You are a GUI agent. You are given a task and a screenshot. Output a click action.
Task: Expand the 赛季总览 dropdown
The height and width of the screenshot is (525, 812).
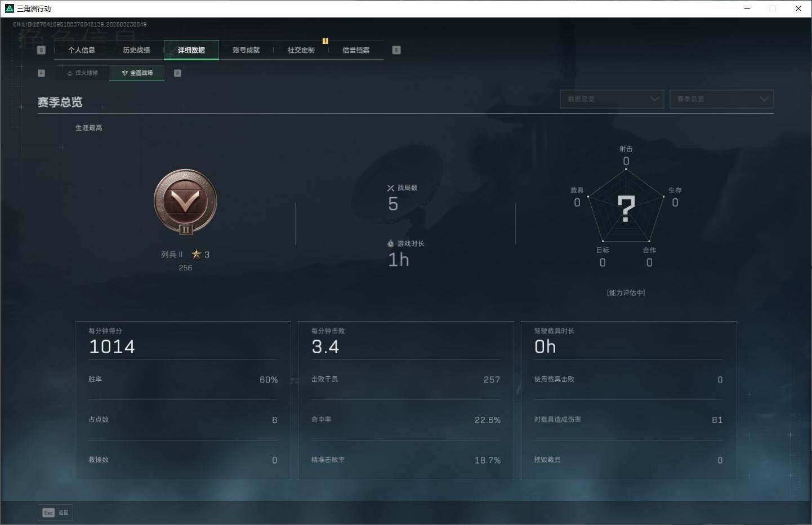click(x=721, y=99)
